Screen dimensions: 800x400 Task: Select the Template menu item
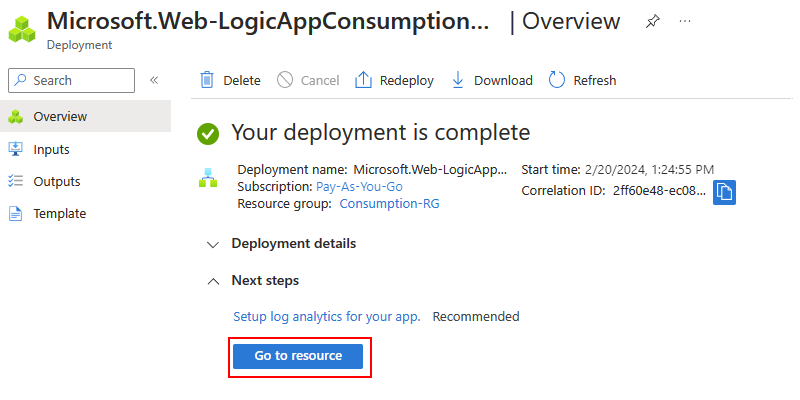click(x=59, y=213)
